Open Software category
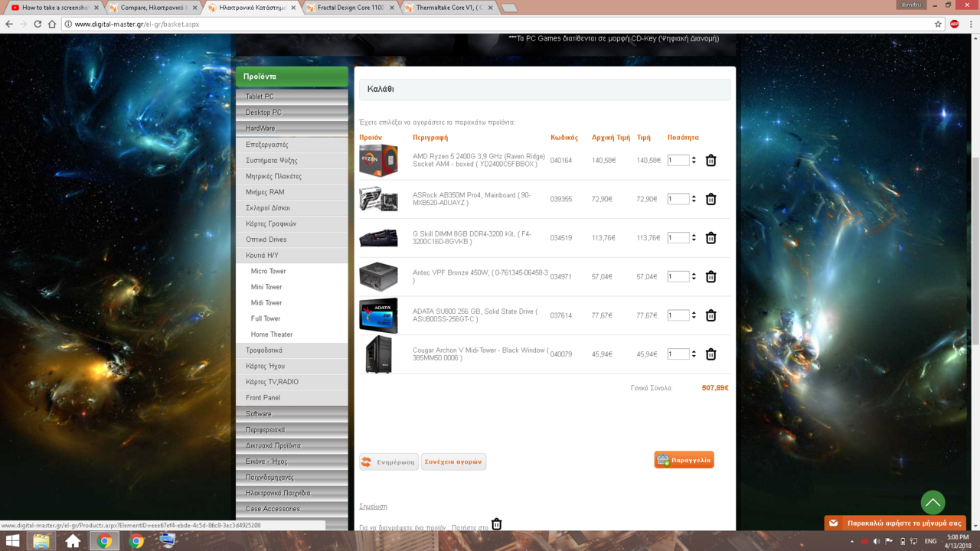The width and height of the screenshot is (980, 551). pos(292,414)
